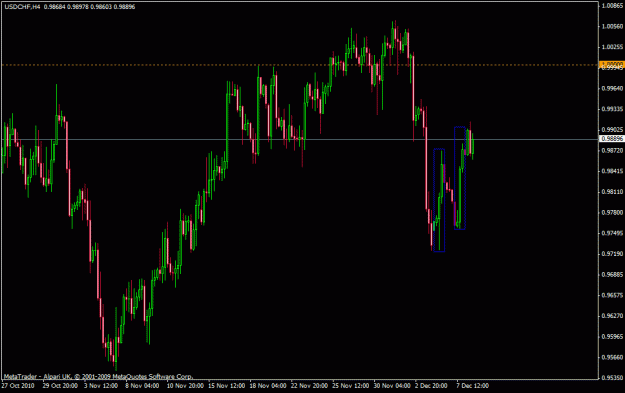Click the 1.00255 price axis label
This screenshot has height=393, width=625.
click(x=612, y=47)
